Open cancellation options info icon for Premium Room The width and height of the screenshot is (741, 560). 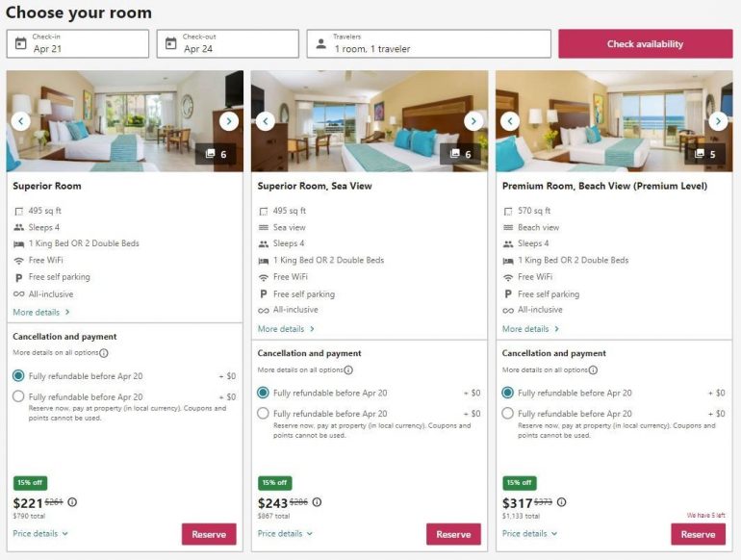[593, 370]
